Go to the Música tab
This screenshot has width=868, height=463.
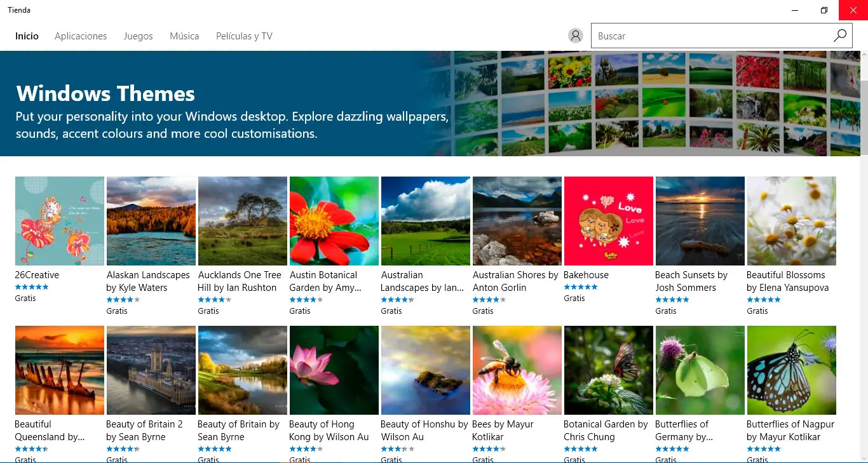tap(184, 36)
